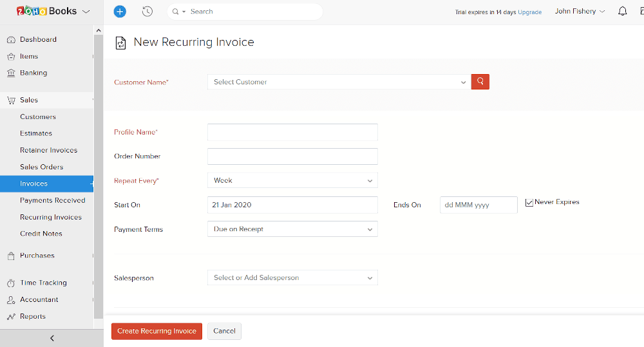Image resolution: width=644 pixels, height=347 pixels.
Task: Click the Profile Name input field
Action: coord(292,132)
